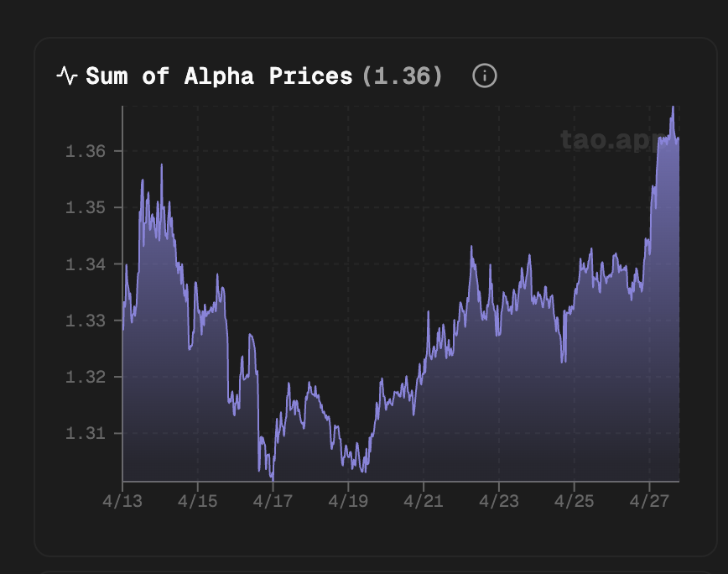728x574 pixels.
Task: Click the 1.32 y-axis label
Action: point(84,377)
